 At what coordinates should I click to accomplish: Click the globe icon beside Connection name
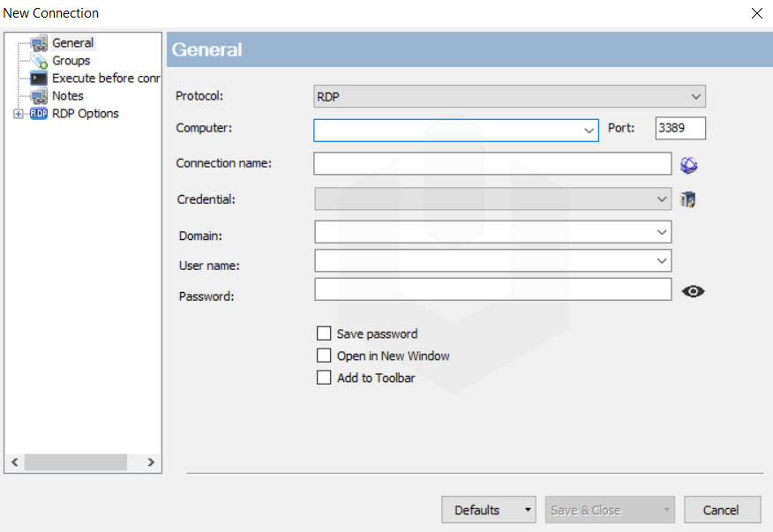pyautogui.click(x=688, y=165)
